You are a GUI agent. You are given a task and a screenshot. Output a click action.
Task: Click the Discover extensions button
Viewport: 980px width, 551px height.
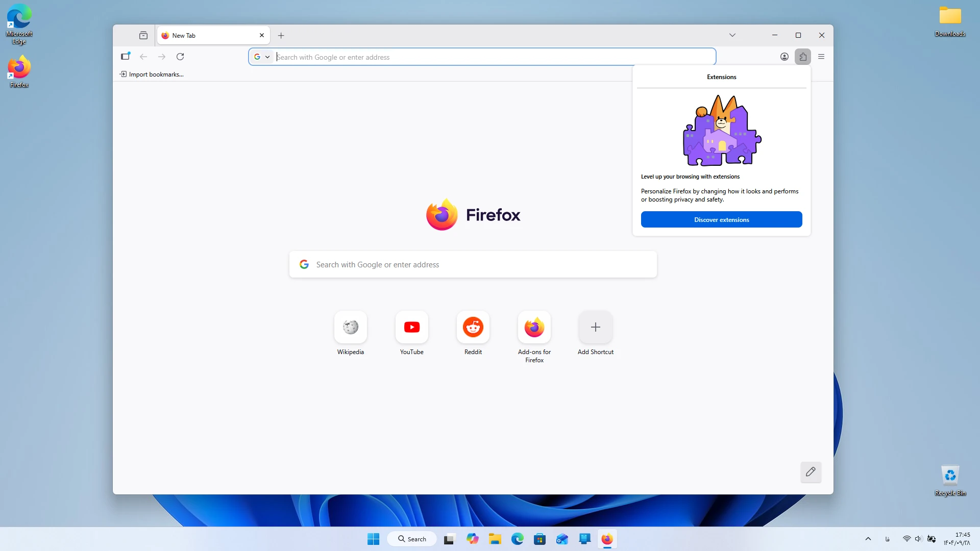[x=722, y=219]
